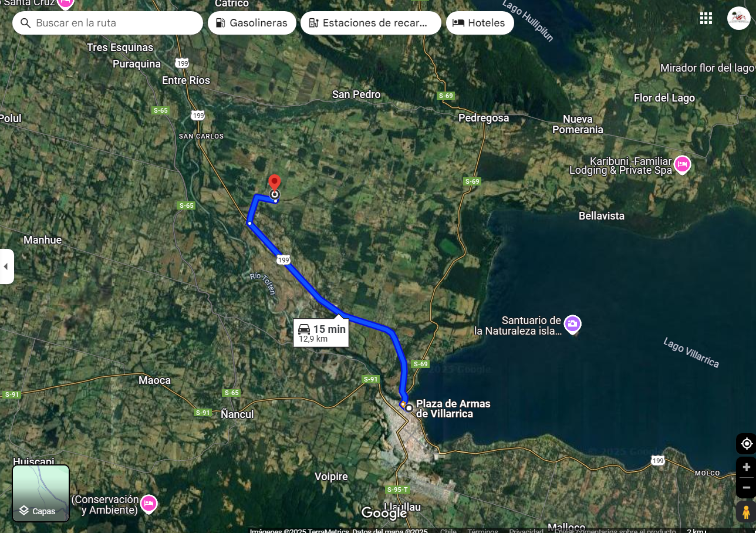
Task: Open the Google apps grid
Action: 706,18
